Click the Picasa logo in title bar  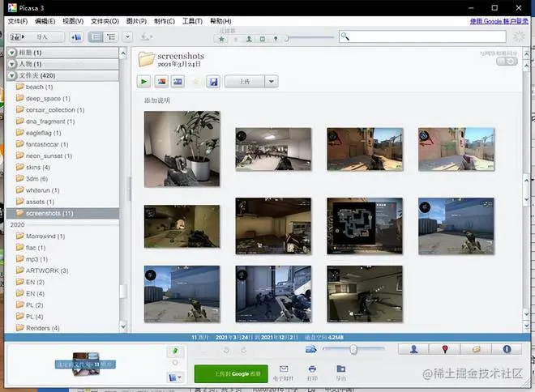coord(12,8)
